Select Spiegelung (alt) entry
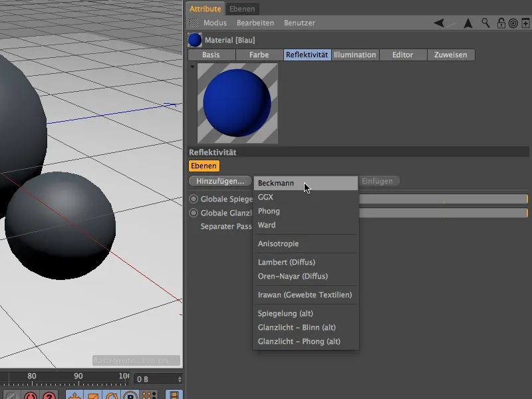This screenshot has height=399, width=532. (x=306, y=313)
